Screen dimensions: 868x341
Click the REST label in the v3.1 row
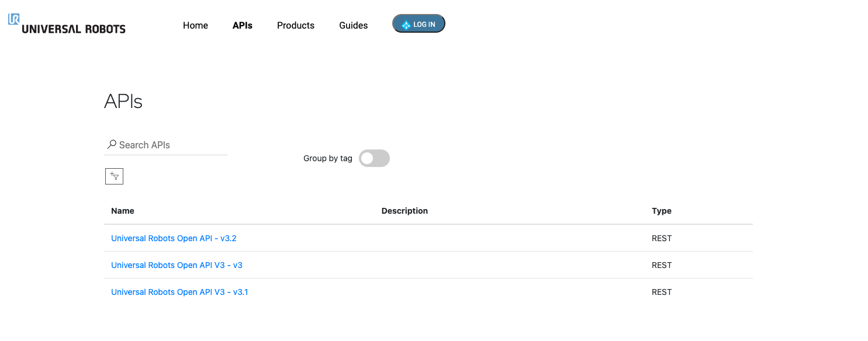pyautogui.click(x=662, y=292)
